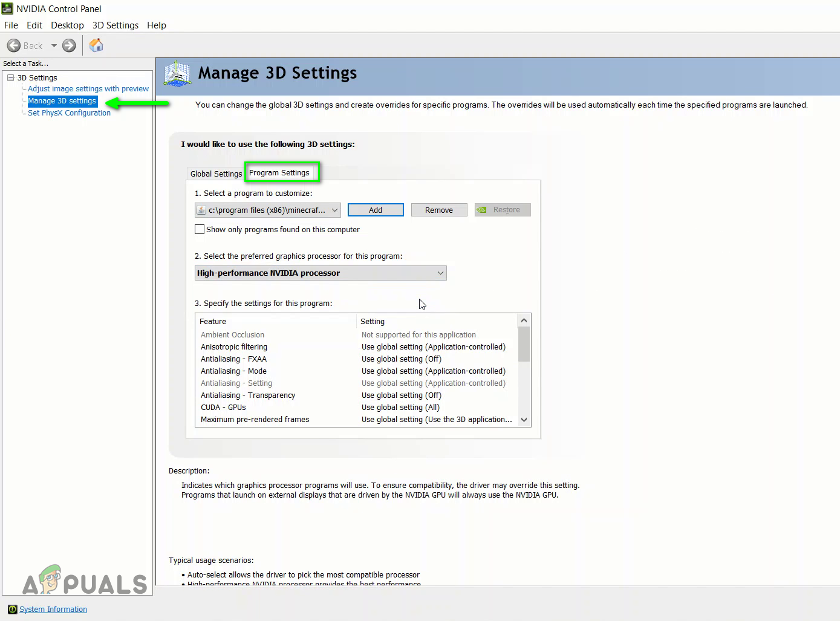The height and width of the screenshot is (621, 840).
Task: Click the Antialiasing - FXAA setting value
Action: pyautogui.click(x=402, y=359)
